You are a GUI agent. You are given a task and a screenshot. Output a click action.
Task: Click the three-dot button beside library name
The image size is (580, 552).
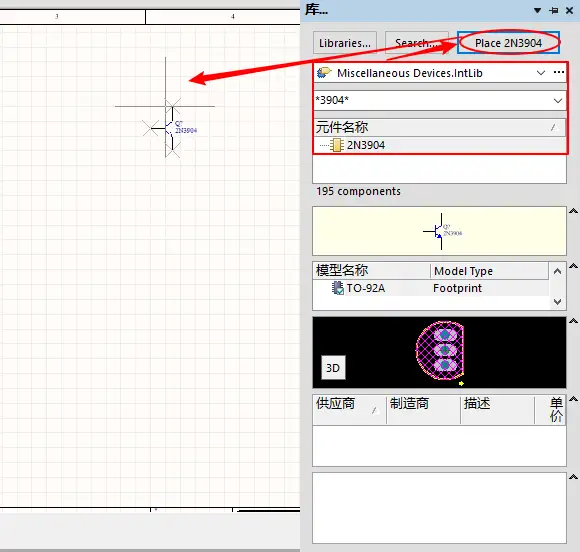[x=559, y=73]
